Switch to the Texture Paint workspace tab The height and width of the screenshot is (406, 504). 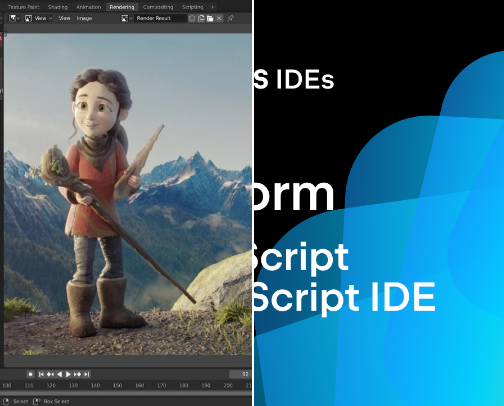23,7
